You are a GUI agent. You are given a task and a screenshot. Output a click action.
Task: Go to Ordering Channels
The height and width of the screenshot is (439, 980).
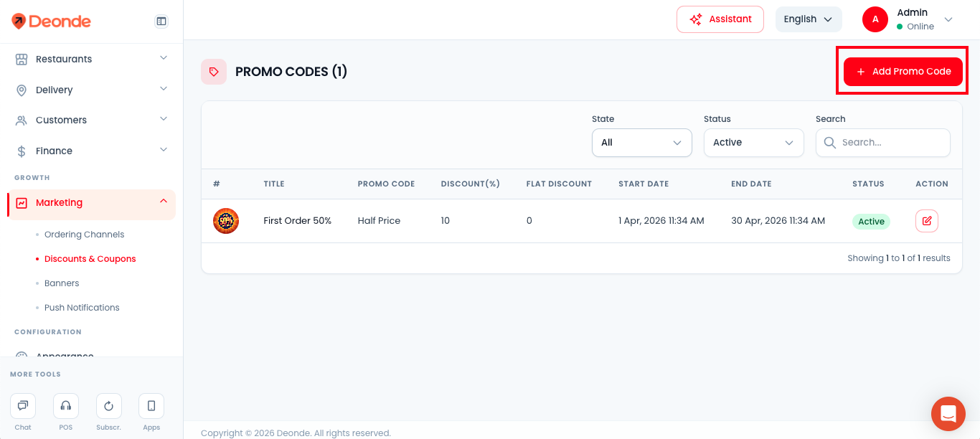(x=84, y=235)
